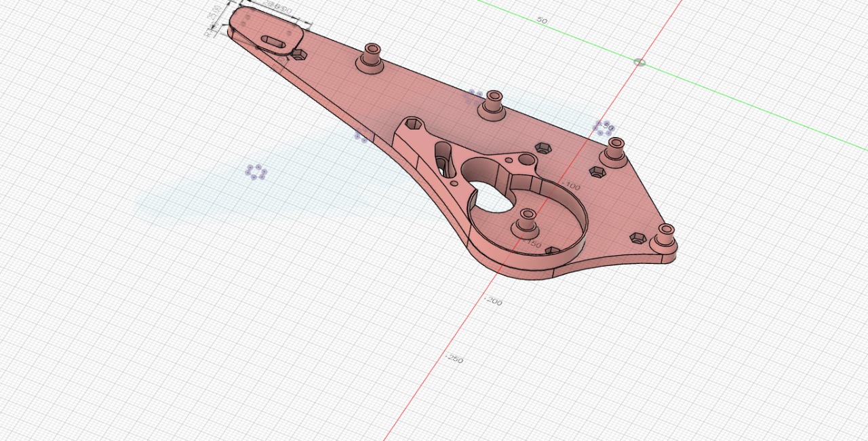Pick the oblong slot in the narrow tip
This screenshot has height=441, width=868.
(273, 41)
